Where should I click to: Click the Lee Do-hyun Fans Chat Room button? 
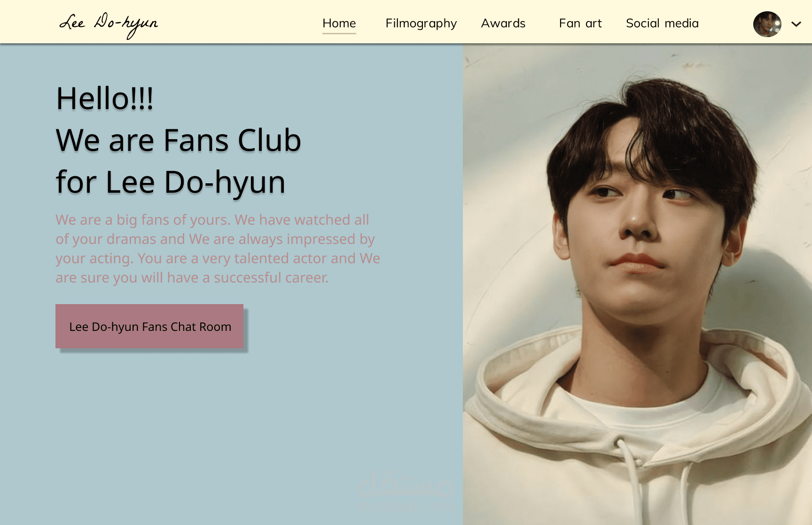click(149, 326)
